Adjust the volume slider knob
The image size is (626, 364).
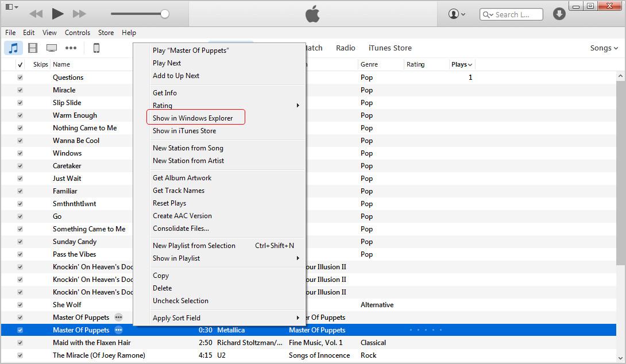[x=165, y=14]
